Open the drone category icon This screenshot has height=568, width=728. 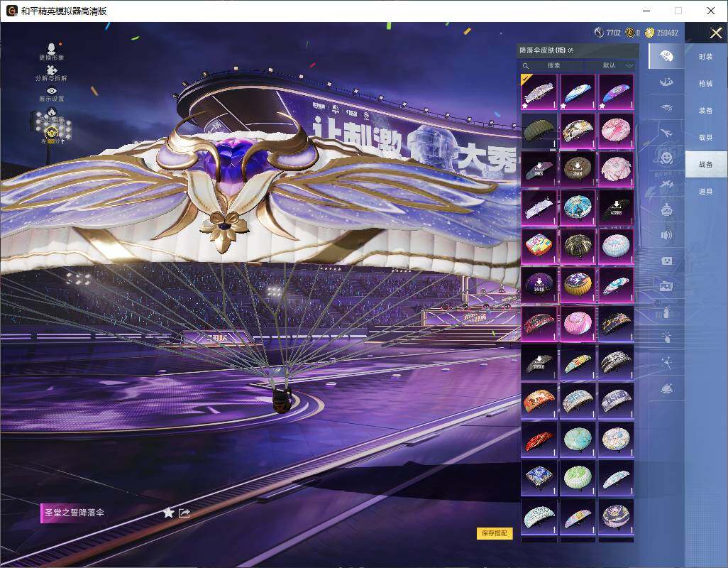(x=666, y=108)
